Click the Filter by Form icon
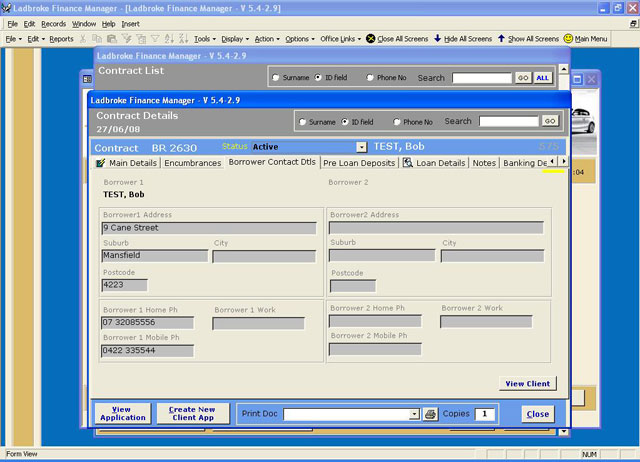The width and height of the screenshot is (640, 462). point(141,39)
